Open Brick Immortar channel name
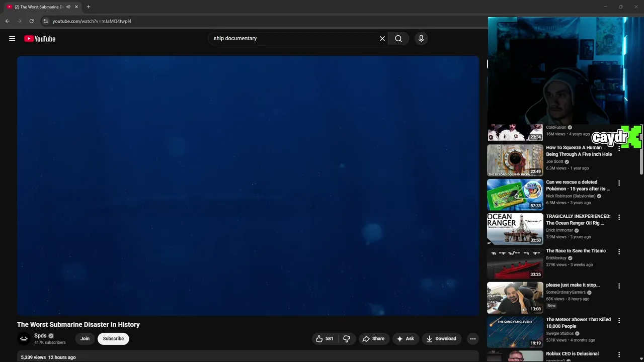The image size is (644, 362). [x=560, y=230]
